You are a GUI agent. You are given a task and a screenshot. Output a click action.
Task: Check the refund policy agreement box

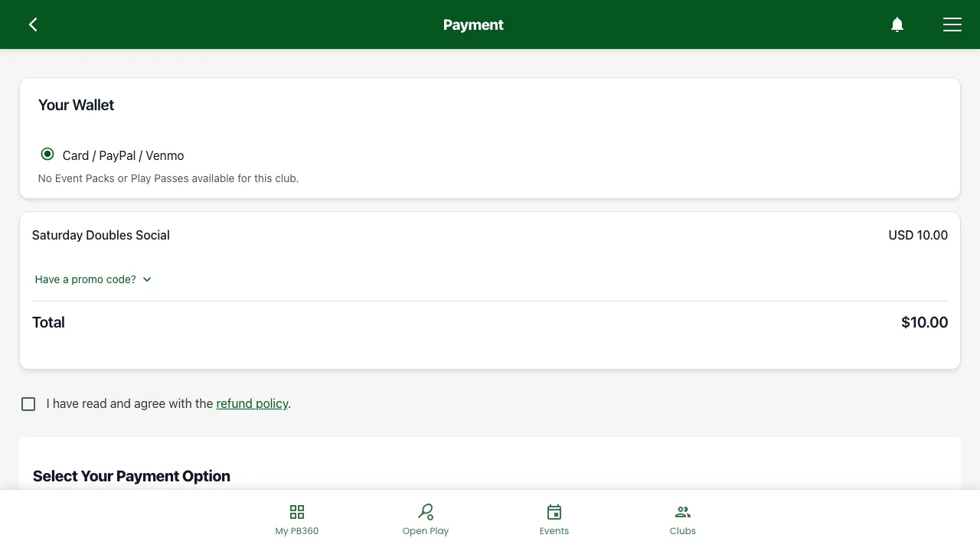coord(28,404)
